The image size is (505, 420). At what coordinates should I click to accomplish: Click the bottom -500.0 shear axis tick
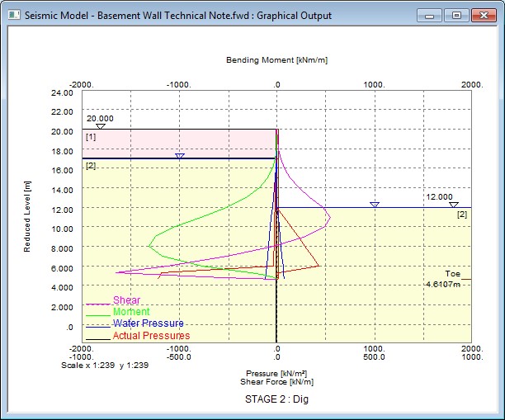point(179,356)
